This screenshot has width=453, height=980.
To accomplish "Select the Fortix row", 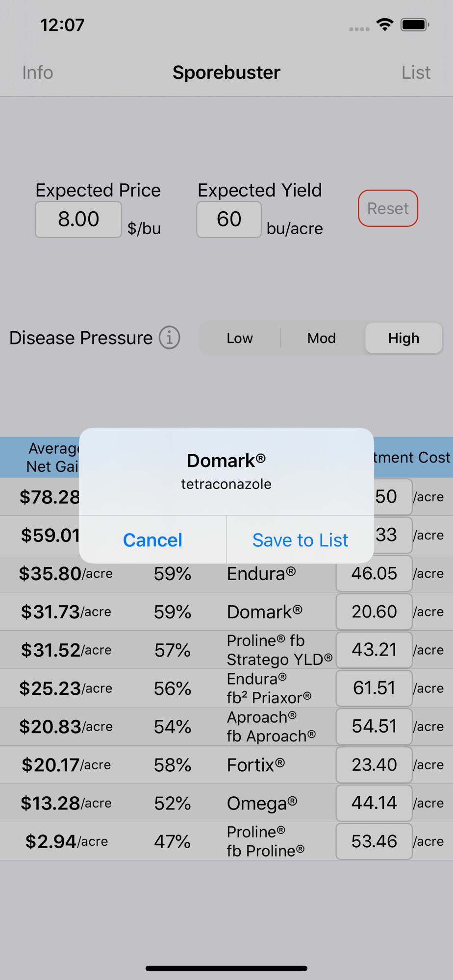I will pos(226,764).
